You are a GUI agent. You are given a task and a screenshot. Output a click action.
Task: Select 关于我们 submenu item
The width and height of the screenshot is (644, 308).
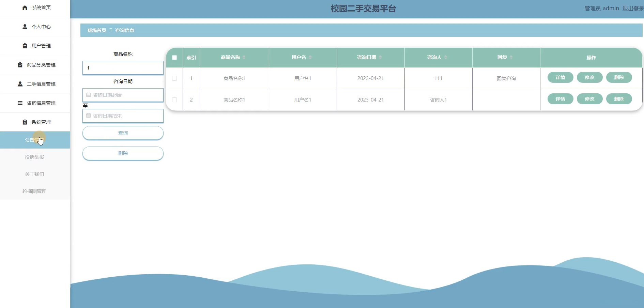point(35,174)
